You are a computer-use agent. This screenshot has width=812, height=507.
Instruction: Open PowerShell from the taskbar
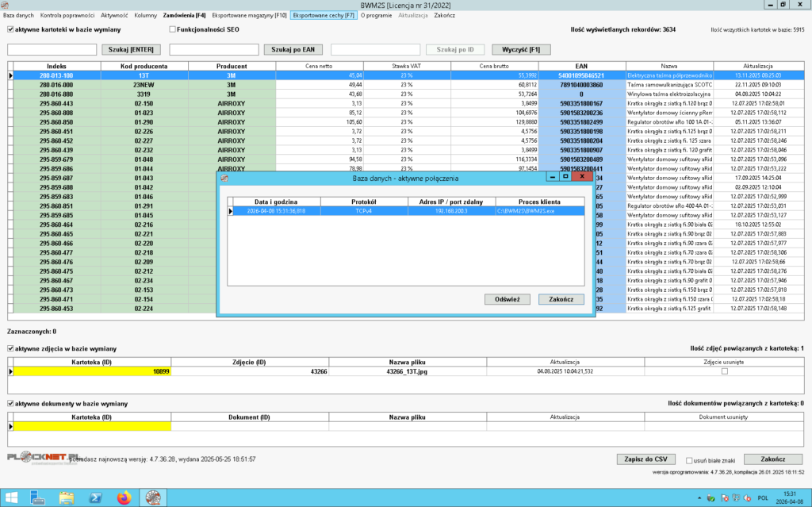coord(94,497)
